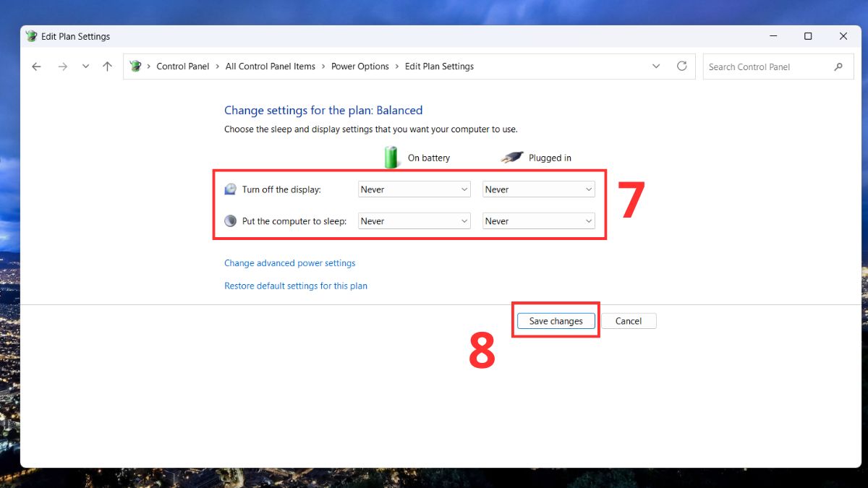This screenshot has height=488, width=868.
Task: Go back using the Back arrow
Action: pos(36,67)
